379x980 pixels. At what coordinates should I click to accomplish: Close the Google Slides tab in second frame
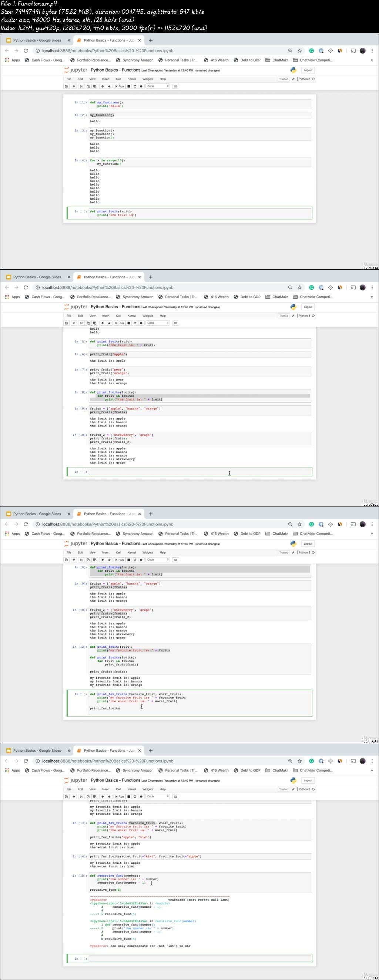69,277
